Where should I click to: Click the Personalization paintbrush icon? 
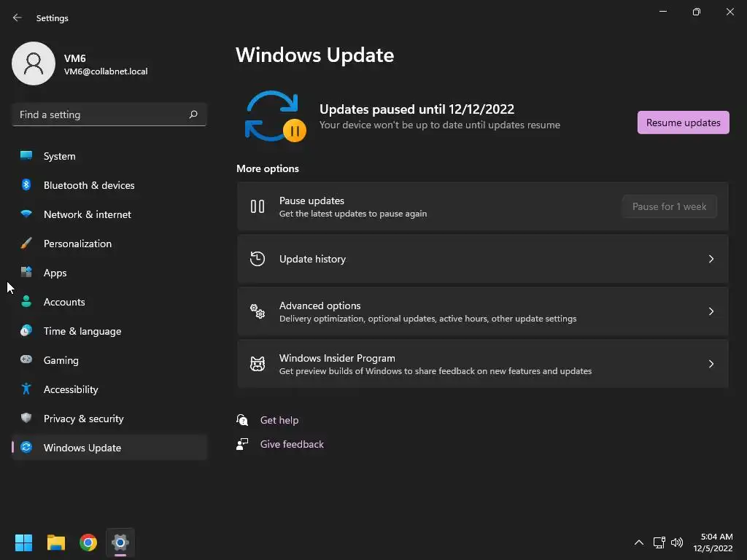tap(26, 244)
